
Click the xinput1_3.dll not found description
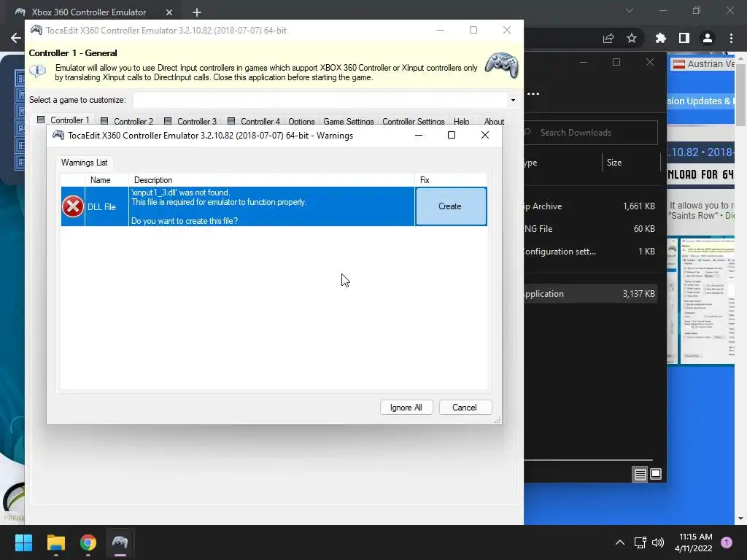pyautogui.click(x=271, y=206)
